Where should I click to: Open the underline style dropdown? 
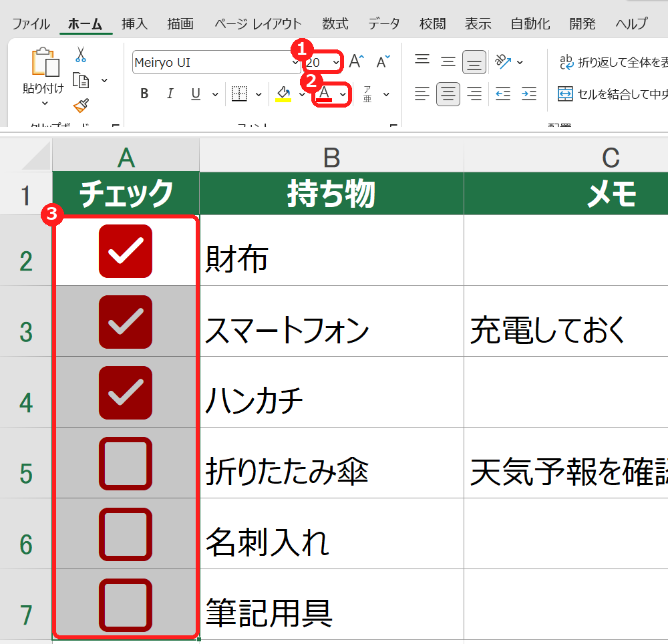215,94
